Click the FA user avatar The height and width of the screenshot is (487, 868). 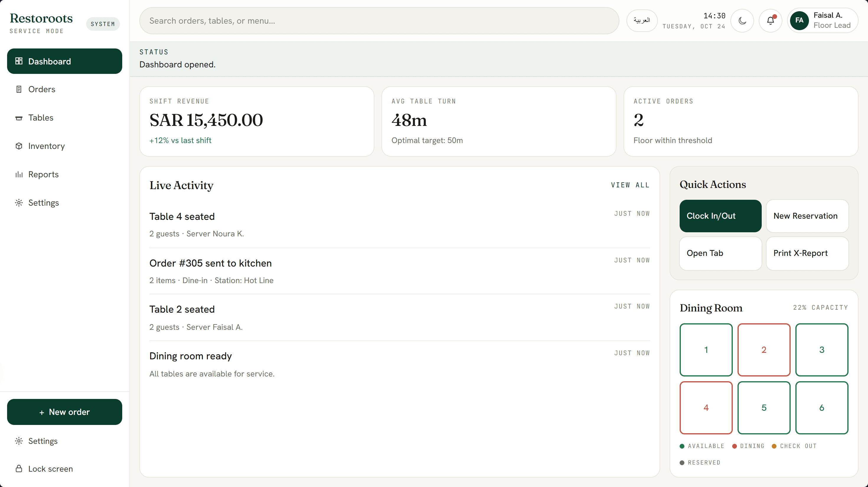point(799,21)
